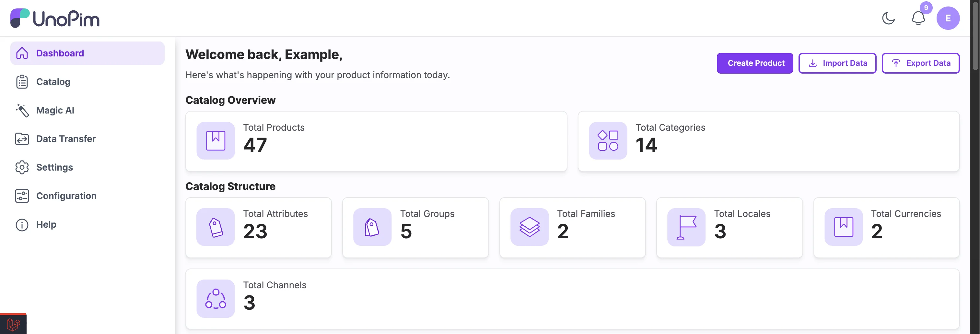Click the Total Channels label
This screenshot has height=334, width=980.
coord(275,285)
